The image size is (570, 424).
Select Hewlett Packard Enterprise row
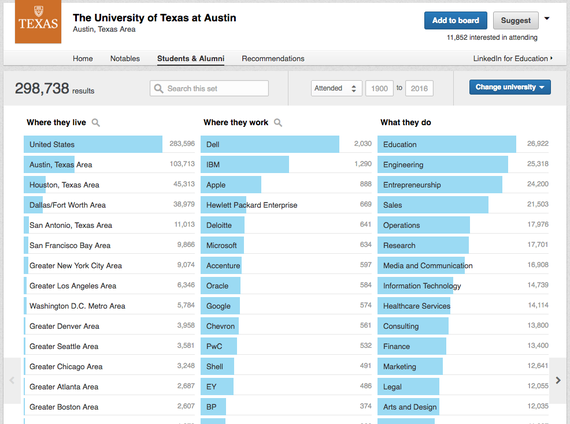[x=286, y=205]
